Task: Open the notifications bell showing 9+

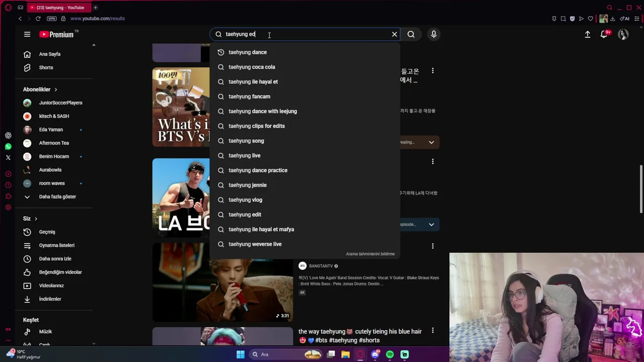Action: click(x=604, y=34)
